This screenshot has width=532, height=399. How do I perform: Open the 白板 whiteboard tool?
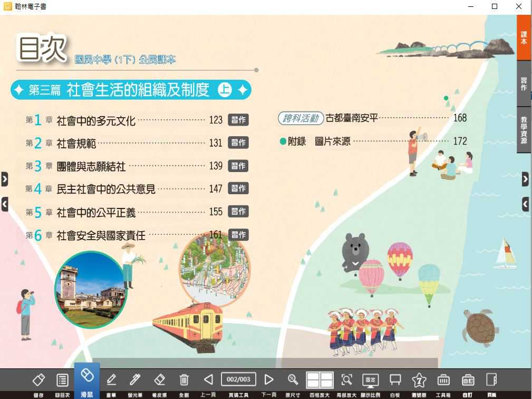pyautogui.click(x=395, y=379)
